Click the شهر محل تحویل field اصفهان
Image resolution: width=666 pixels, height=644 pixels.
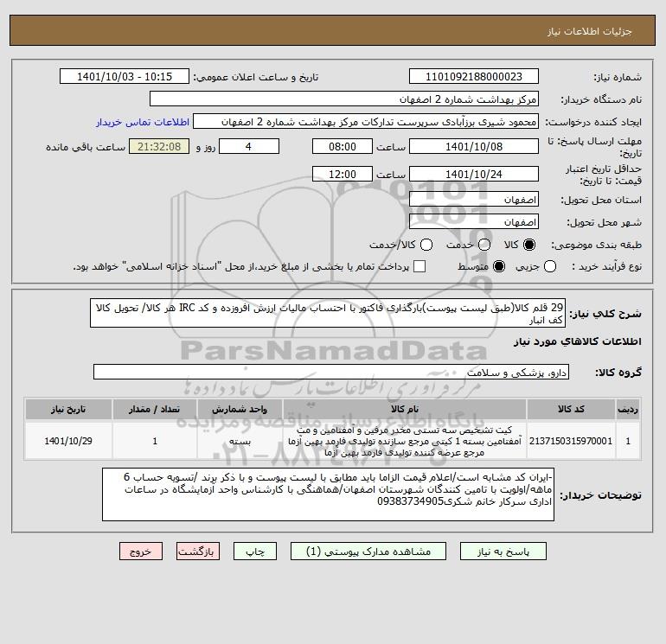point(474,221)
